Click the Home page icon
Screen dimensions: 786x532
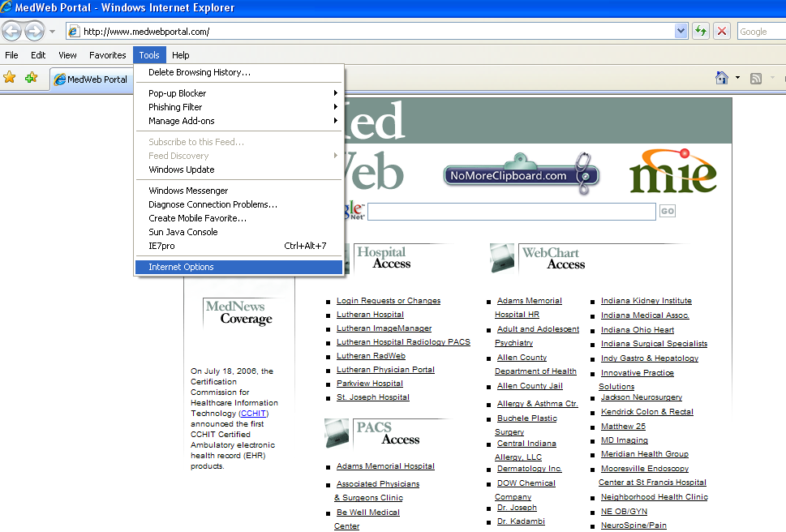(x=721, y=78)
